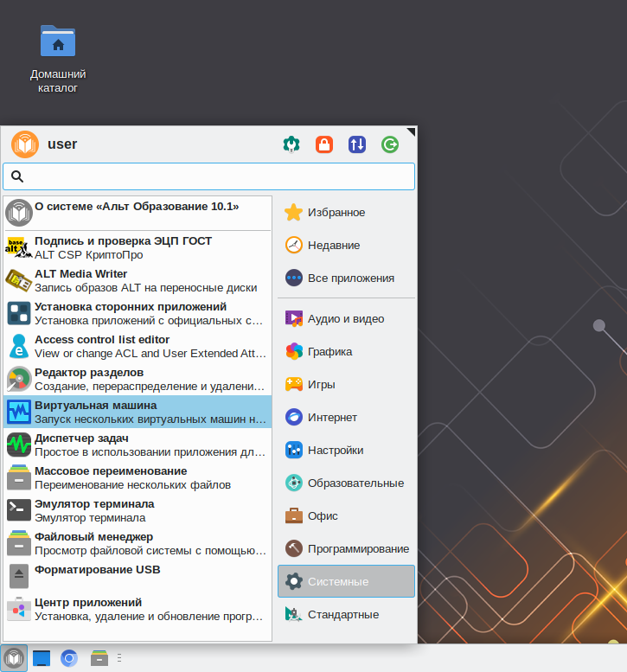Image resolution: width=627 pixels, height=672 pixels.
Task: Show desktop via blue taskbar icon
Action: 42,658
